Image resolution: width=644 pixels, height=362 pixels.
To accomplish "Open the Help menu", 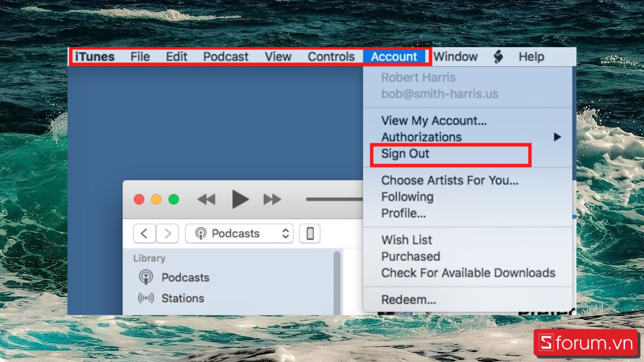I will [x=531, y=56].
